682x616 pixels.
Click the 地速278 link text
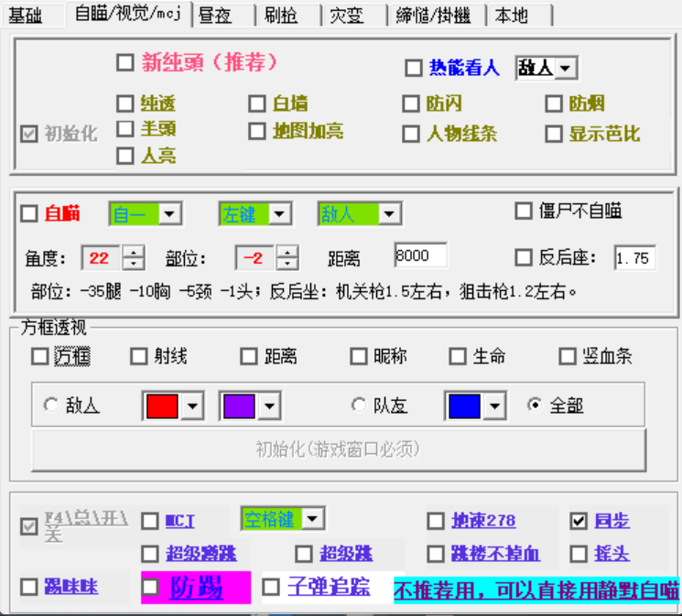coord(483,521)
